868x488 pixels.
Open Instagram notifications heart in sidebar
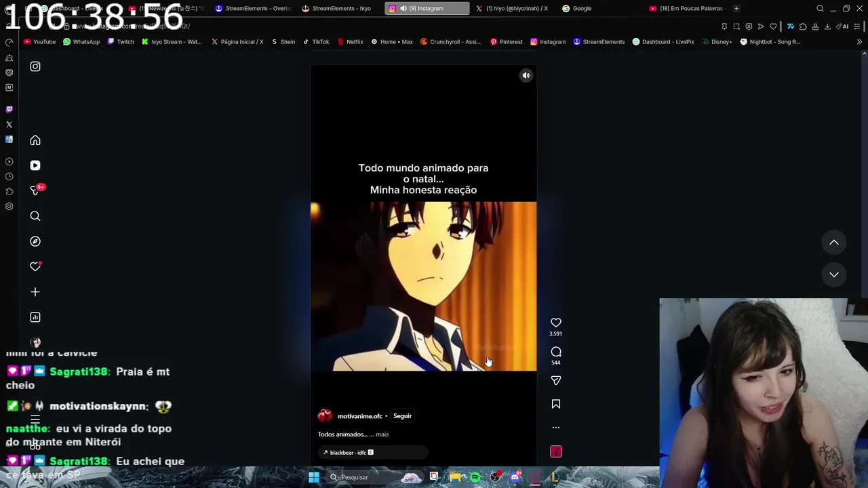(x=35, y=266)
